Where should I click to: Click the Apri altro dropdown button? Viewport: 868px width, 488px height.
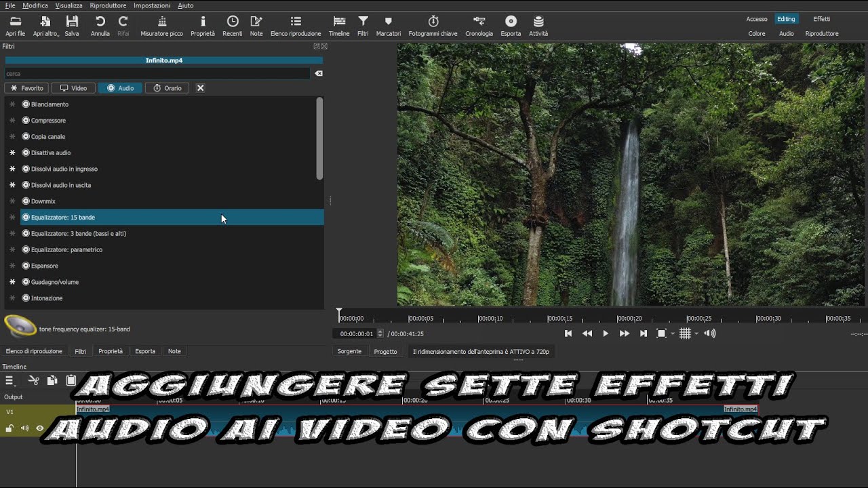point(45,26)
